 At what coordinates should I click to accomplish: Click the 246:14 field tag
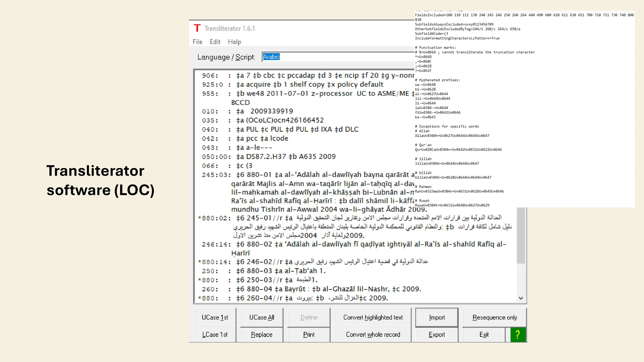click(x=216, y=244)
